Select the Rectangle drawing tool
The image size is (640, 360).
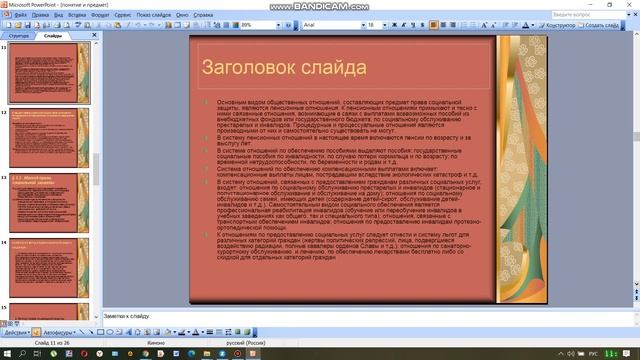pyautogui.click(x=100, y=332)
